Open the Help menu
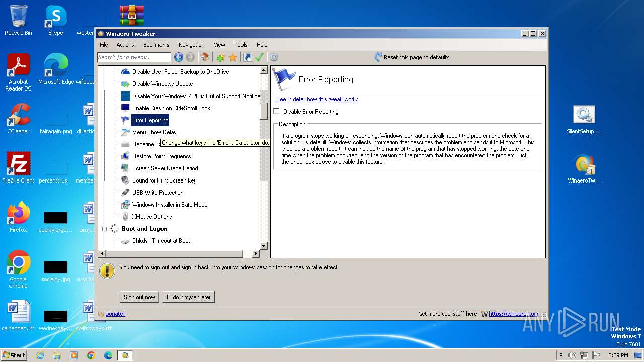The height and width of the screenshot is (362, 644). 262,45
